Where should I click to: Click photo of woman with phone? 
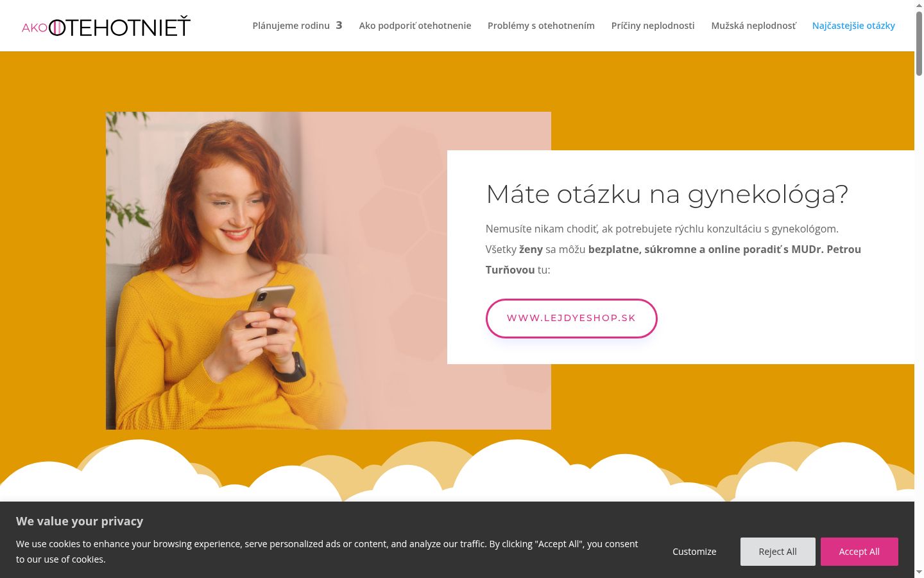[x=277, y=270]
